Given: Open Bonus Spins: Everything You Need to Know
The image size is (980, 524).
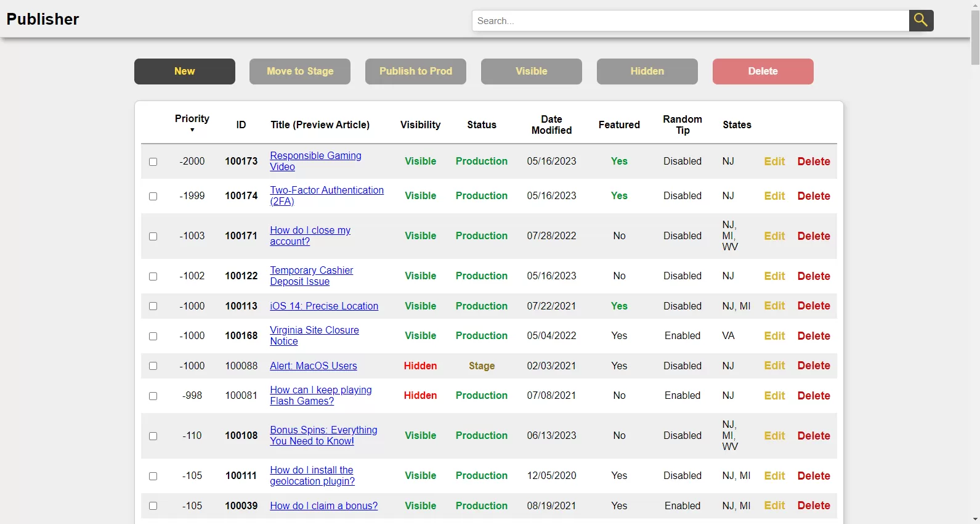Looking at the screenshot, I should click(x=323, y=435).
